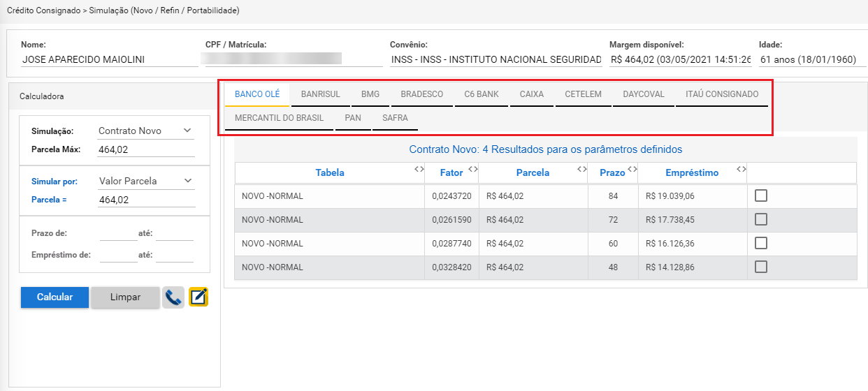Open the edit note icon

198,297
